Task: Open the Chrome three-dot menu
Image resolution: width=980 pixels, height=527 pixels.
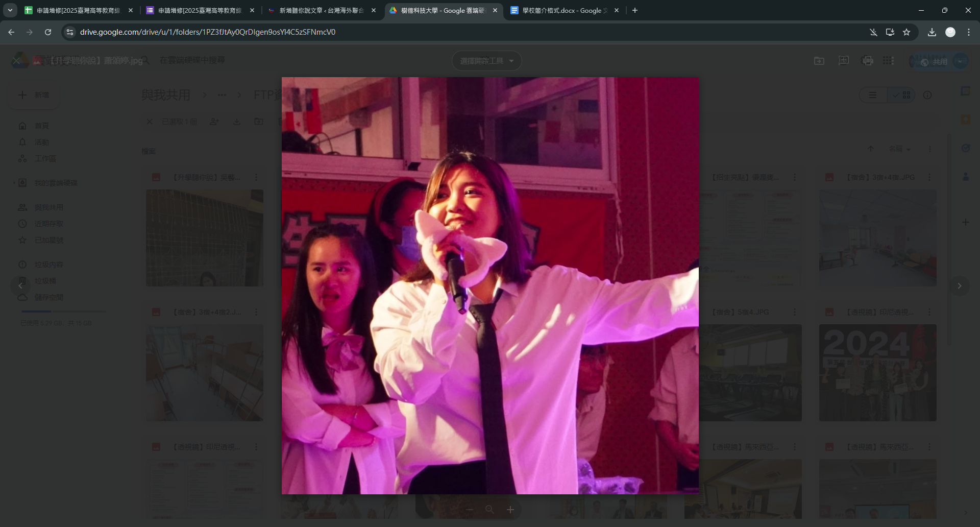Action: [969, 32]
